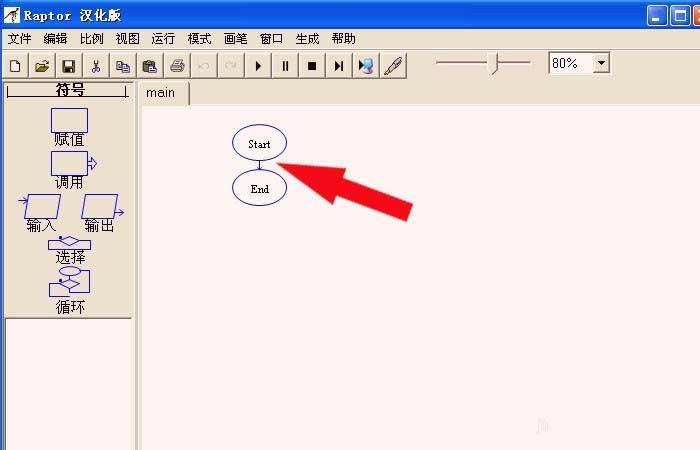Open the 文件 menu
700x450 pixels.
click(20, 39)
